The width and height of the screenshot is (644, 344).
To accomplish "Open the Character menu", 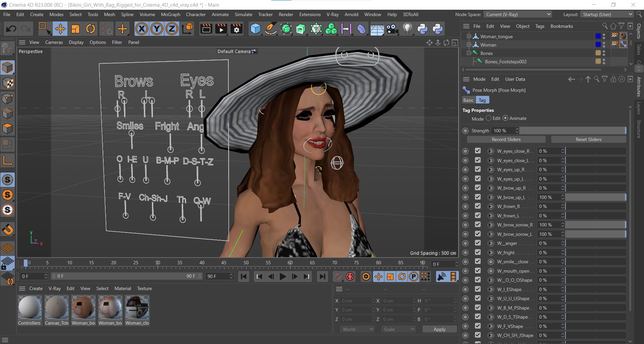I will click(196, 14).
